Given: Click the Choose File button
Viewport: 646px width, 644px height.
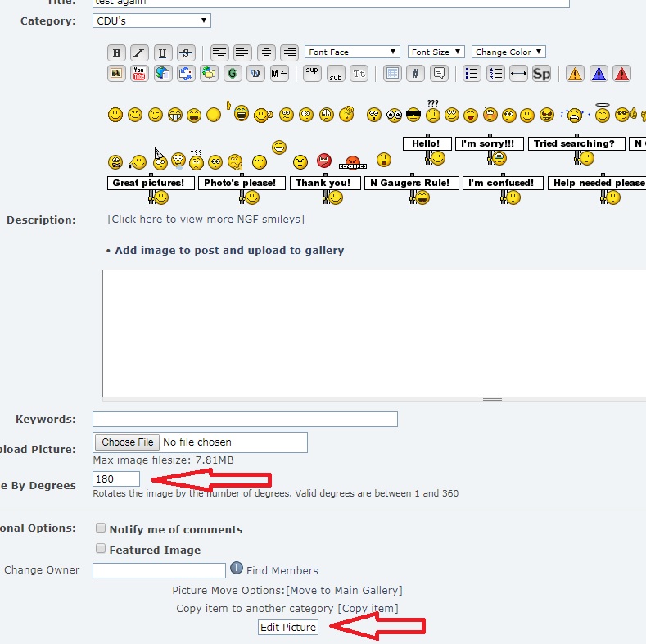Looking at the screenshot, I should click(x=127, y=442).
